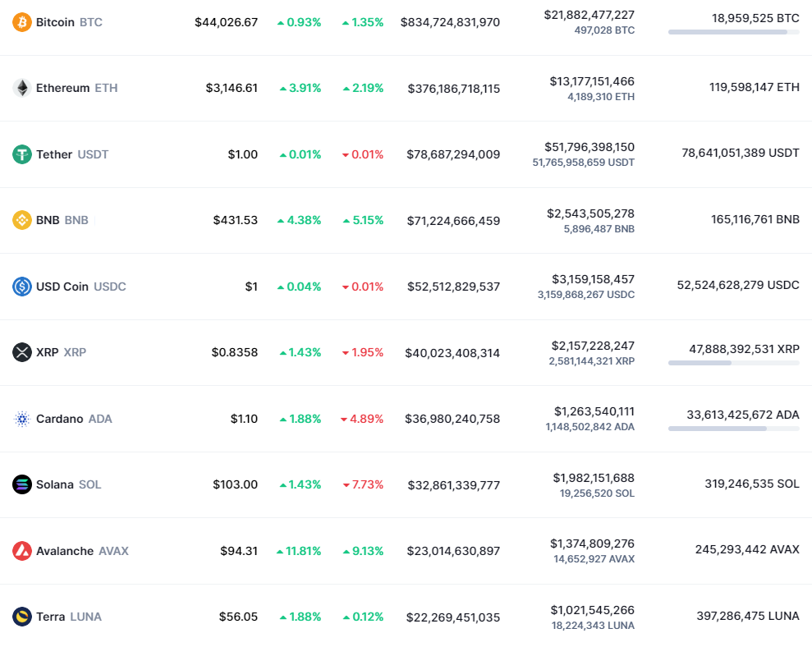
Task: Click the Tether green logo icon
Action: click(21, 154)
